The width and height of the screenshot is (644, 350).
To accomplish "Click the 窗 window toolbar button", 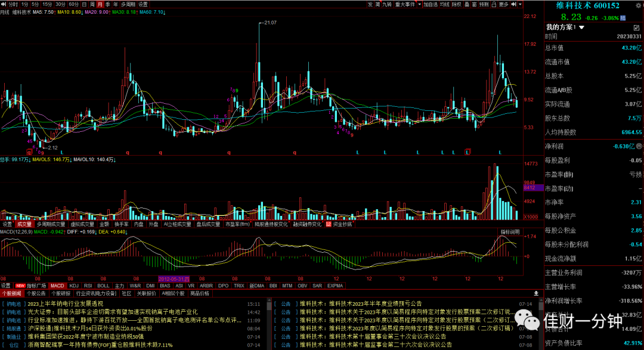I will point(475,4).
